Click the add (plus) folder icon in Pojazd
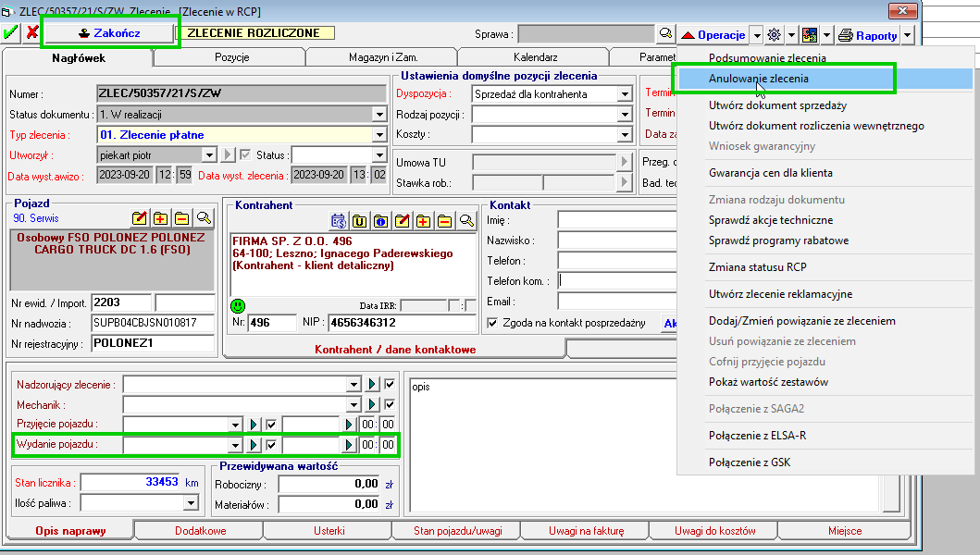The width and height of the screenshot is (980, 555). coord(160,218)
